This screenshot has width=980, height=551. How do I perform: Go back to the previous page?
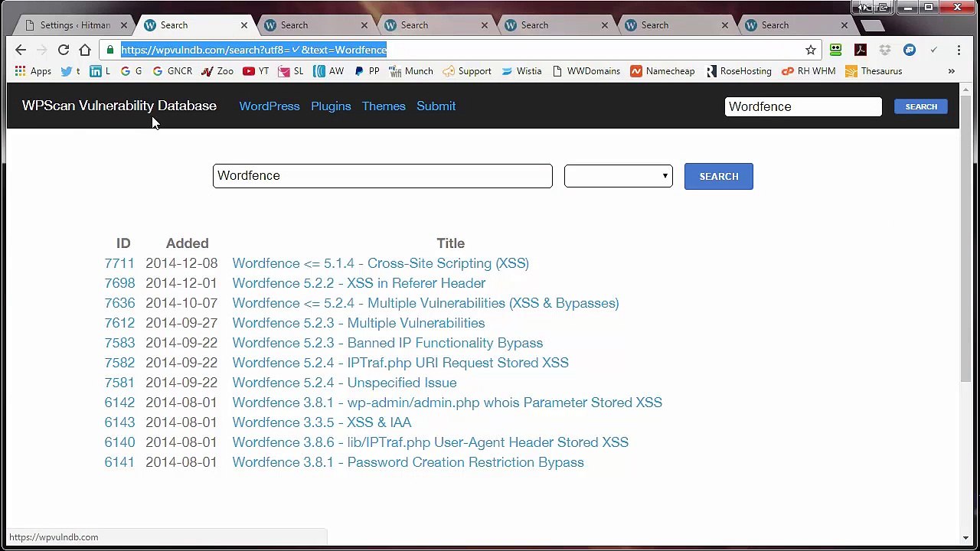21,50
